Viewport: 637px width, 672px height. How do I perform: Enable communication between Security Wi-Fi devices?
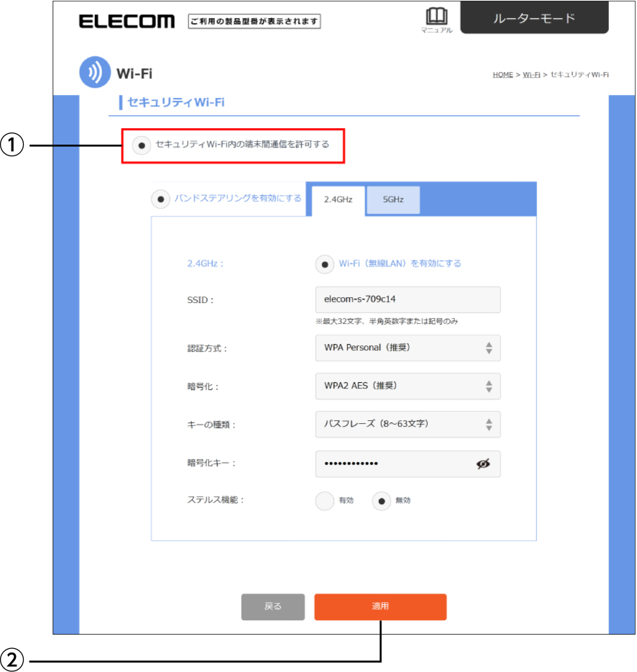pyautogui.click(x=142, y=146)
